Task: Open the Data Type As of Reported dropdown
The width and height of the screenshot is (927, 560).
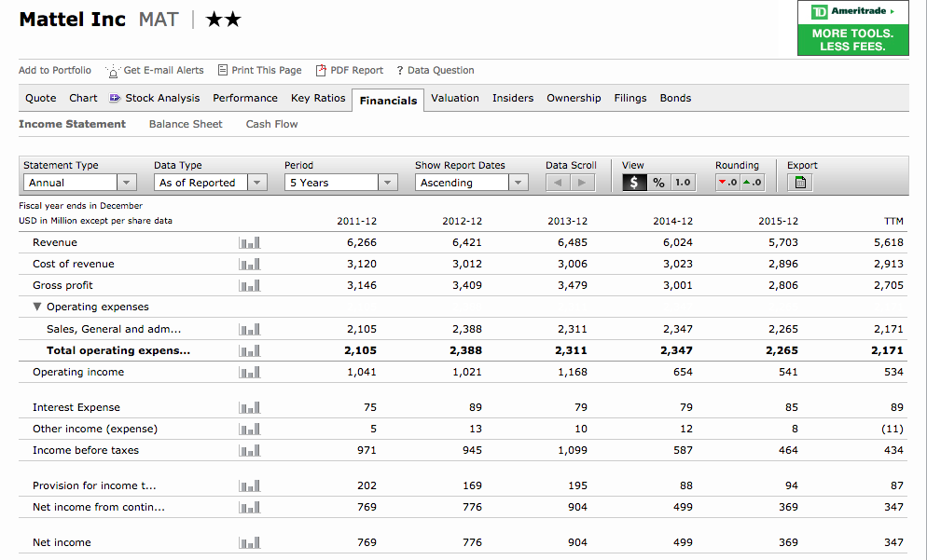Action: pos(211,183)
